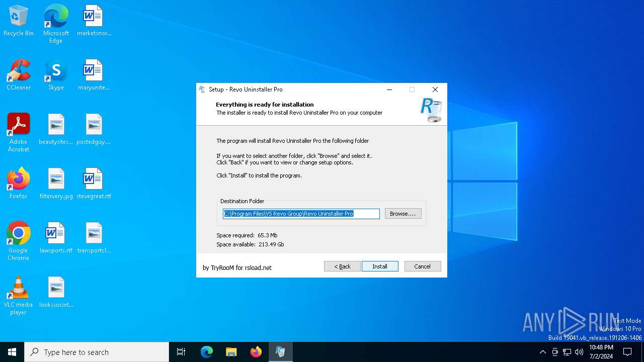
Task: Show hidden system tray icons
Action: (542, 352)
